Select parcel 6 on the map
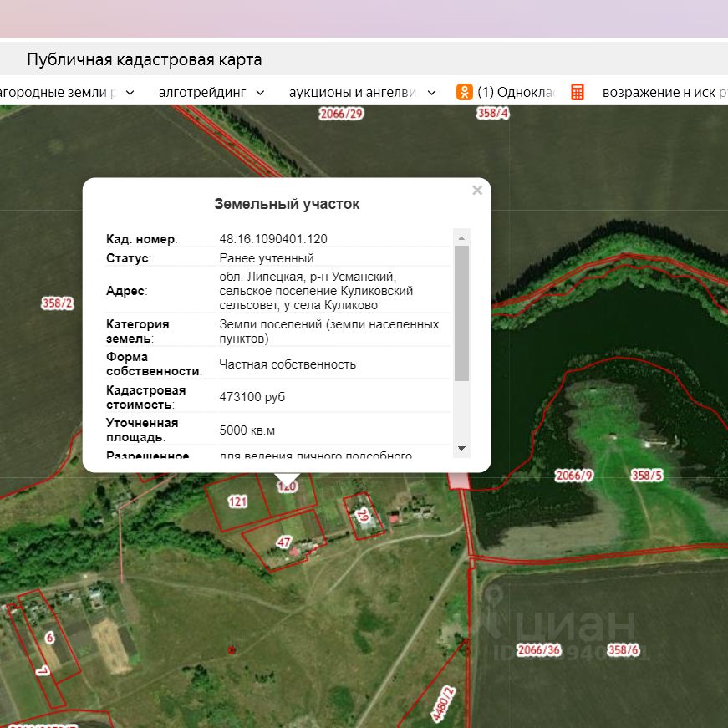Image resolution: width=728 pixels, height=728 pixels. pyautogui.click(x=49, y=638)
